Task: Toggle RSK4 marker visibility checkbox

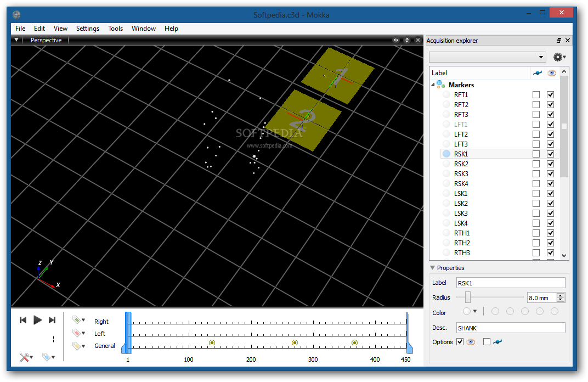Action: [x=551, y=183]
